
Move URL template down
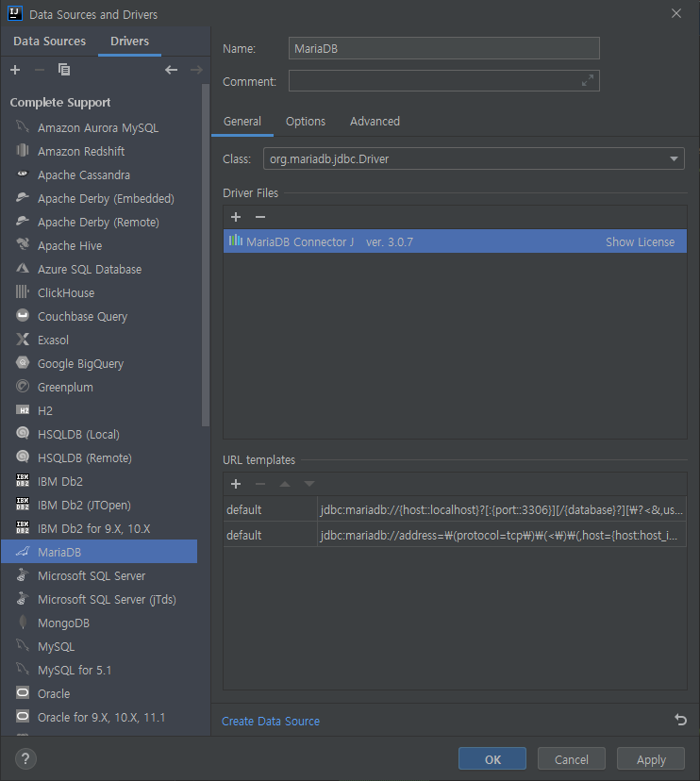(x=308, y=484)
